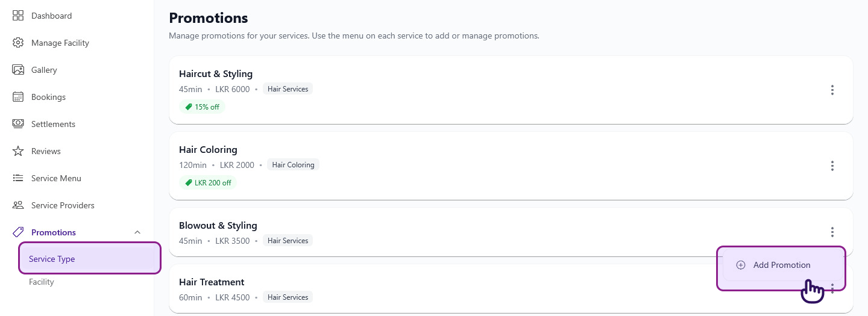Go to the Facility promotions submenu
This screenshot has width=868, height=316.
(42, 282)
